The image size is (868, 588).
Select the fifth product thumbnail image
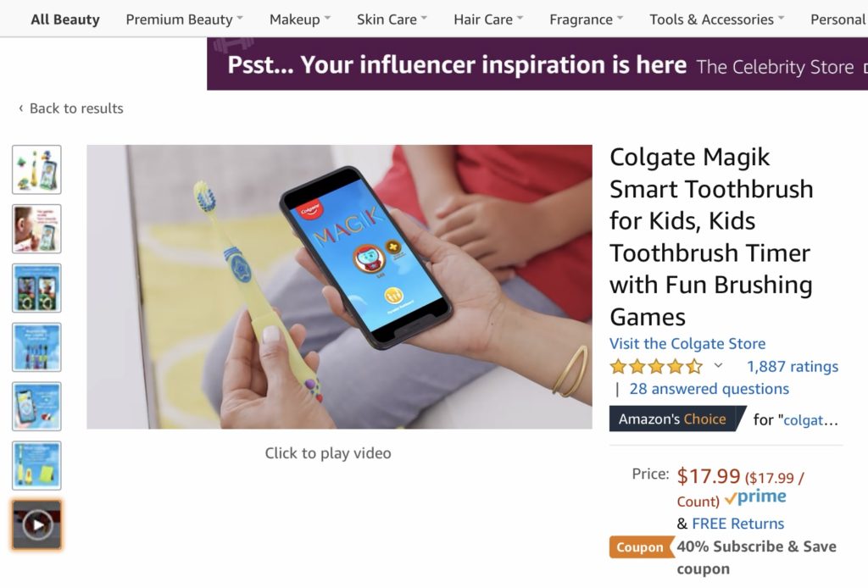click(x=36, y=407)
